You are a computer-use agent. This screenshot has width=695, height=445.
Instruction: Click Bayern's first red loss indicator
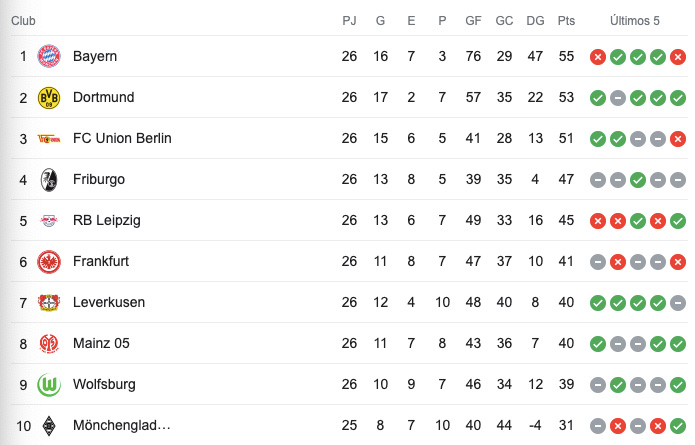(x=598, y=57)
